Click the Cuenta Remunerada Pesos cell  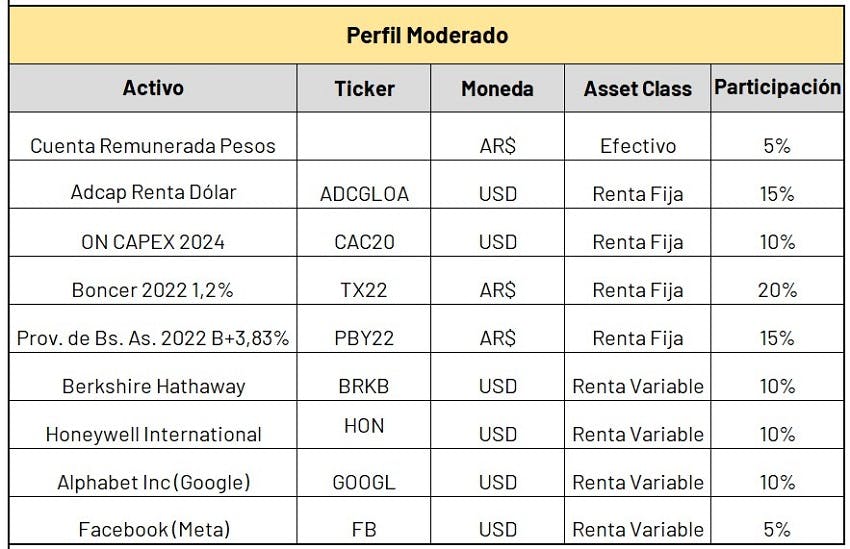153,137
